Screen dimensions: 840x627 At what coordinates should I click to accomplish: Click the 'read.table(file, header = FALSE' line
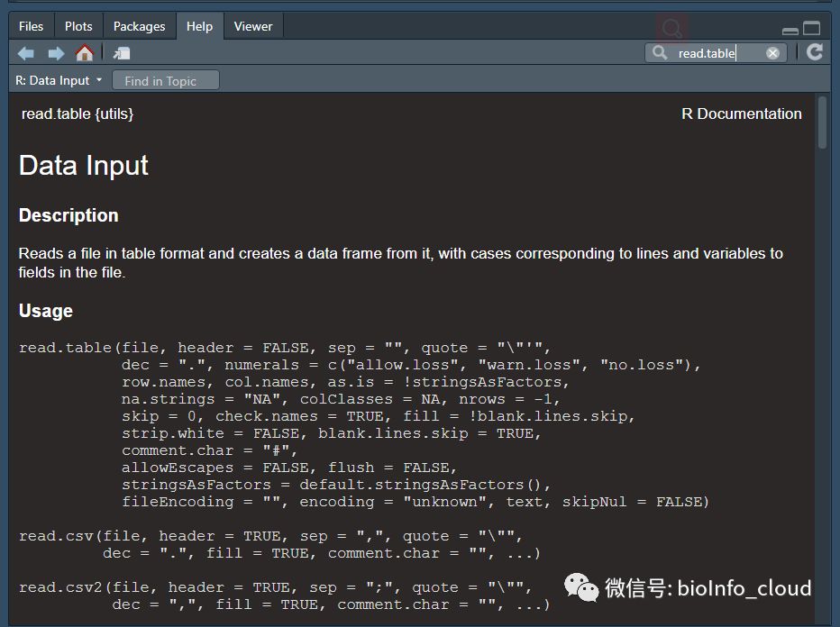click(x=285, y=348)
